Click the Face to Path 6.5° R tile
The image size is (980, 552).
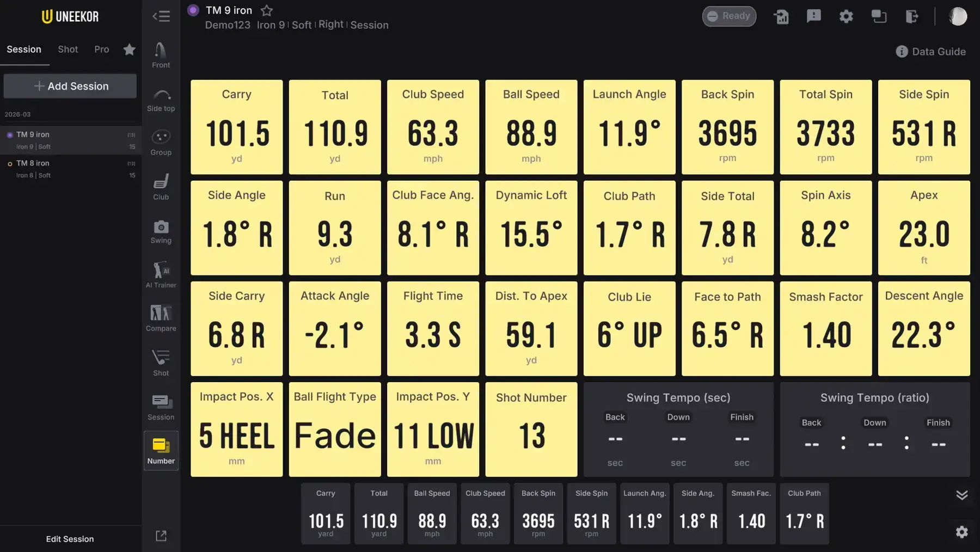728,328
